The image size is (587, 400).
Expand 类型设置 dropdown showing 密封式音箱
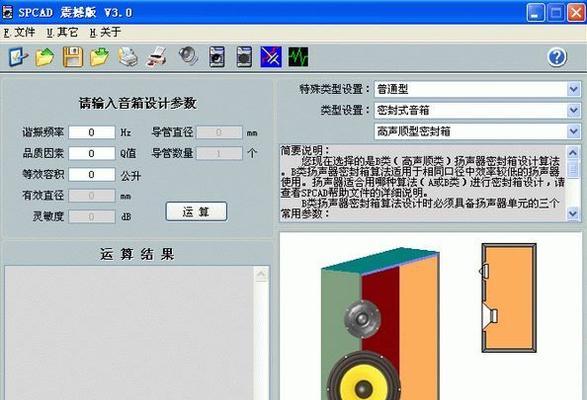(478, 110)
